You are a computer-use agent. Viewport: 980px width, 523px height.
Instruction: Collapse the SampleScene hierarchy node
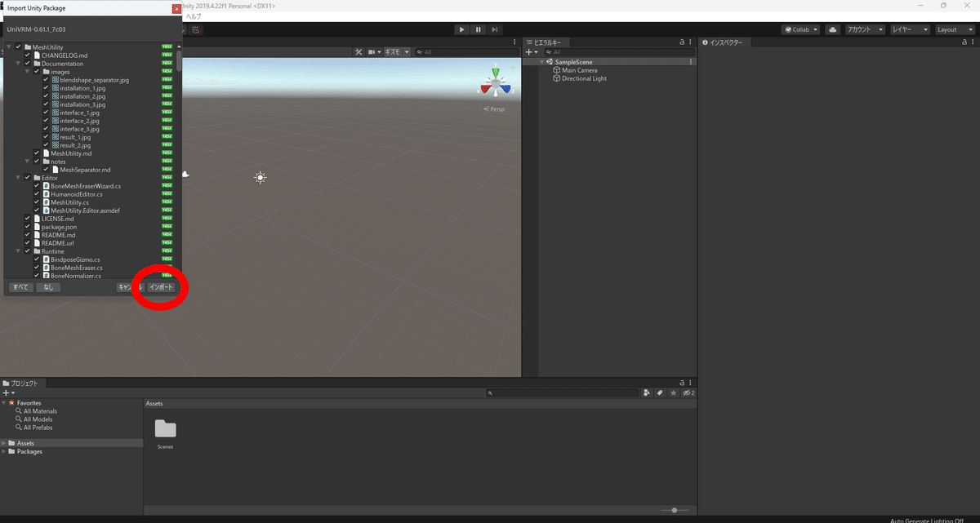click(541, 62)
